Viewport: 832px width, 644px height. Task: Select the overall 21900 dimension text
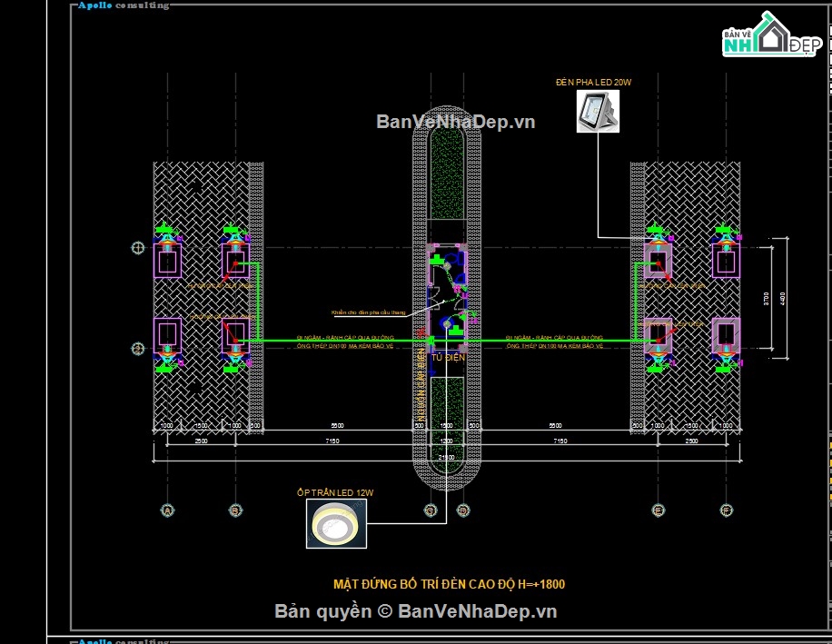tap(446, 457)
